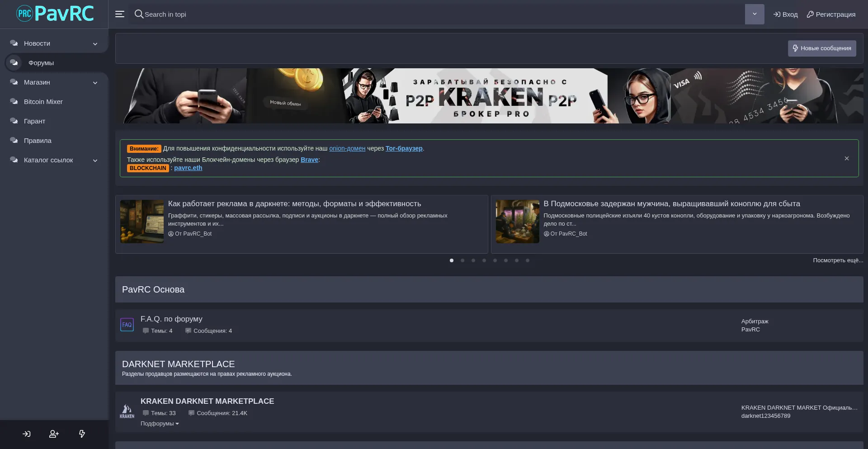Click PavRC author under Арбитраж

[750, 330]
